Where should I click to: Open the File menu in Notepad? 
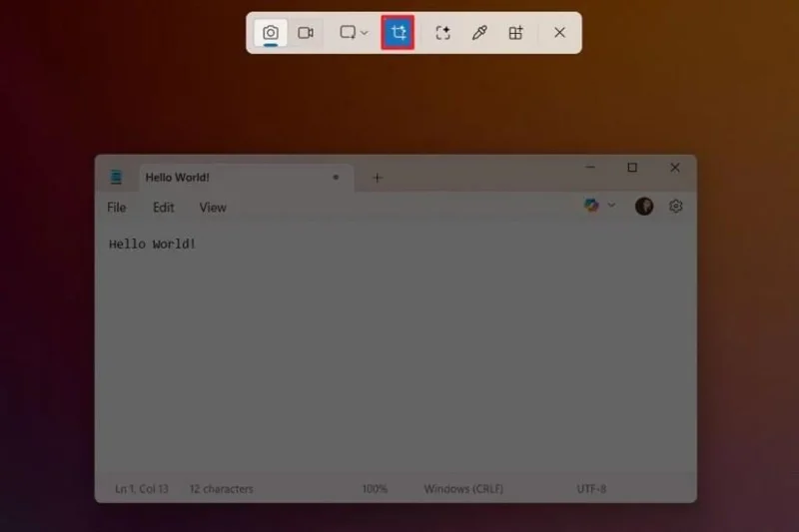(117, 208)
